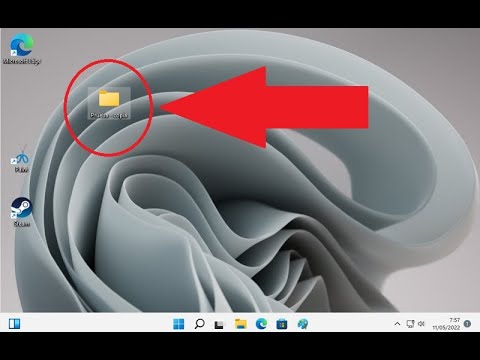The width and height of the screenshot is (480, 360).
Task: Select the circled yellow folder on desktop
Action: (x=109, y=99)
